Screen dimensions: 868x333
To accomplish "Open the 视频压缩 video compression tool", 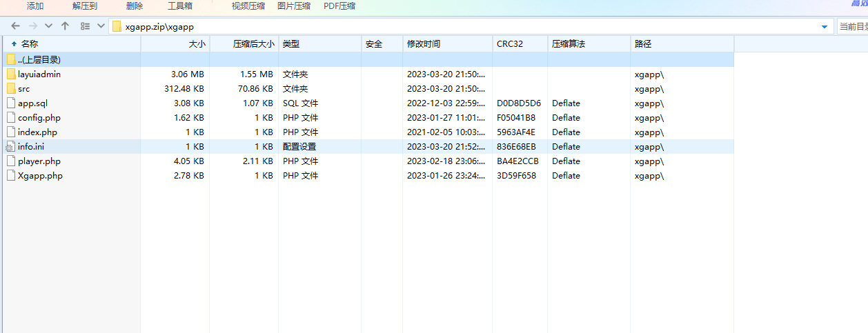I will 248,6.
